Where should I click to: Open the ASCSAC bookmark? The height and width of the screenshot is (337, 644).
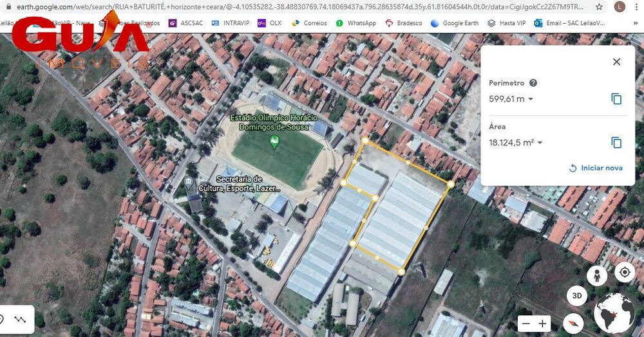coord(186,23)
